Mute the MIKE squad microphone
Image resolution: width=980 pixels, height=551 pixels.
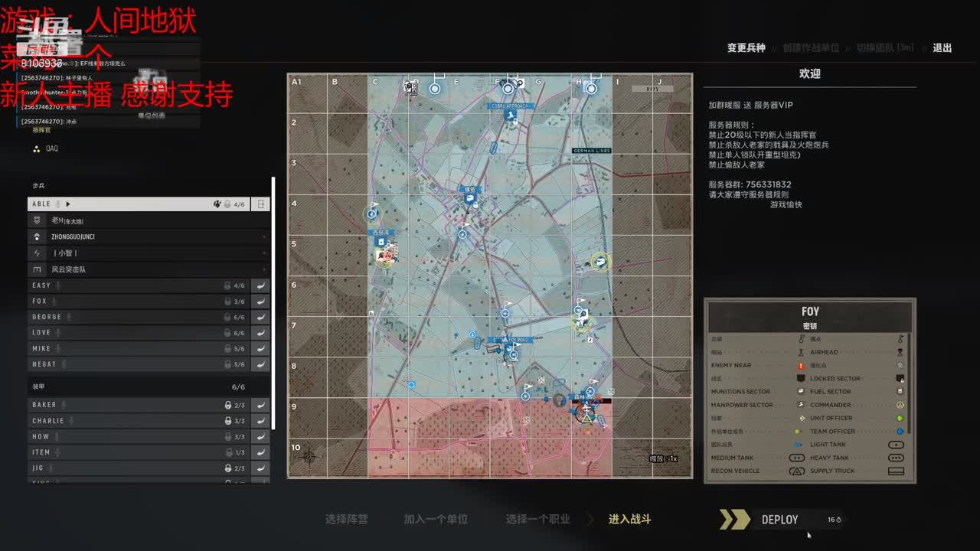58,349
